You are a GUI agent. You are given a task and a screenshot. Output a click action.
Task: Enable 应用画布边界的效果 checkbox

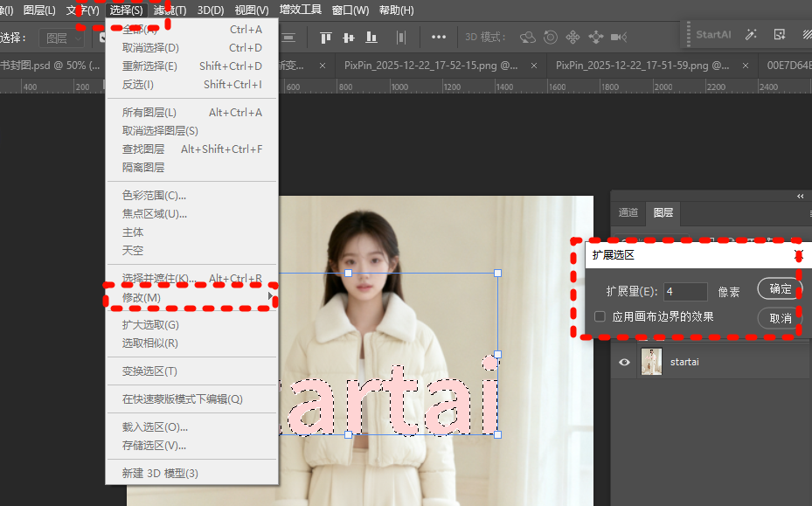[x=600, y=316]
